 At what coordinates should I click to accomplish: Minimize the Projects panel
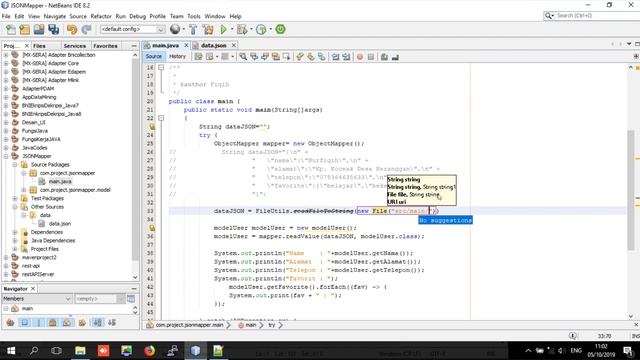coord(134,46)
